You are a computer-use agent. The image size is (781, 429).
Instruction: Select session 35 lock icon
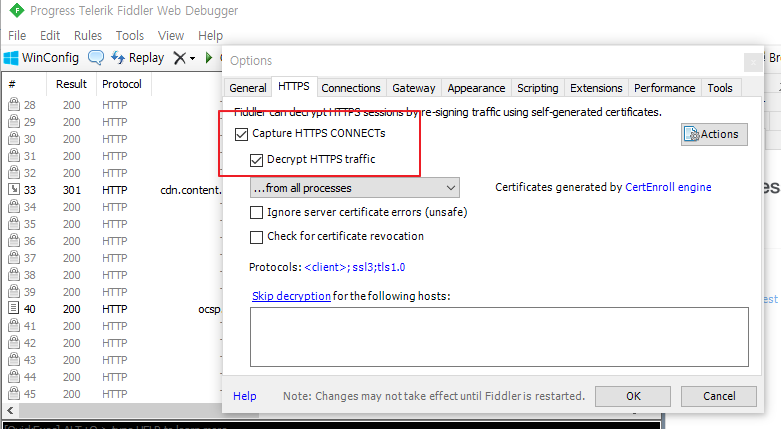[14, 223]
